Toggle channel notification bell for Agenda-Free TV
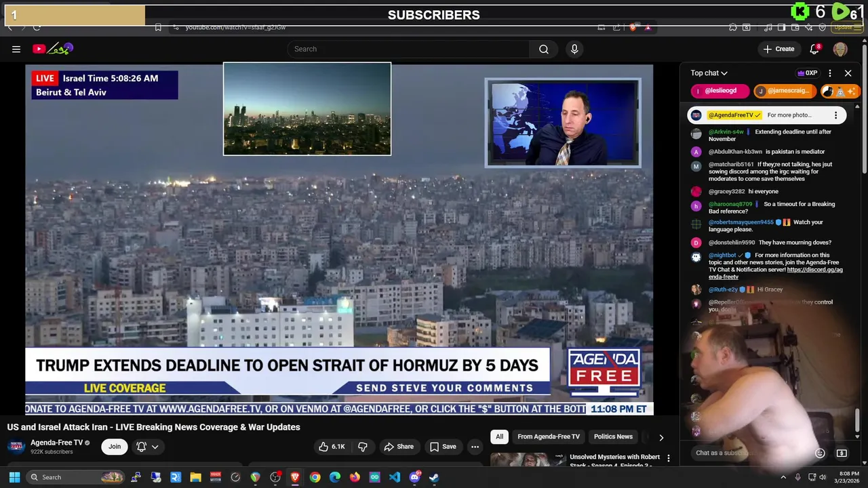The height and width of the screenshot is (488, 868). (142, 447)
